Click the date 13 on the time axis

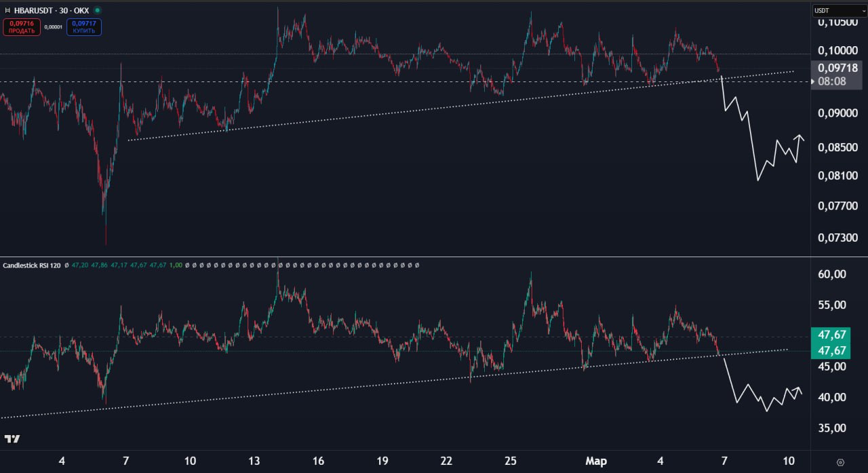tap(254, 461)
